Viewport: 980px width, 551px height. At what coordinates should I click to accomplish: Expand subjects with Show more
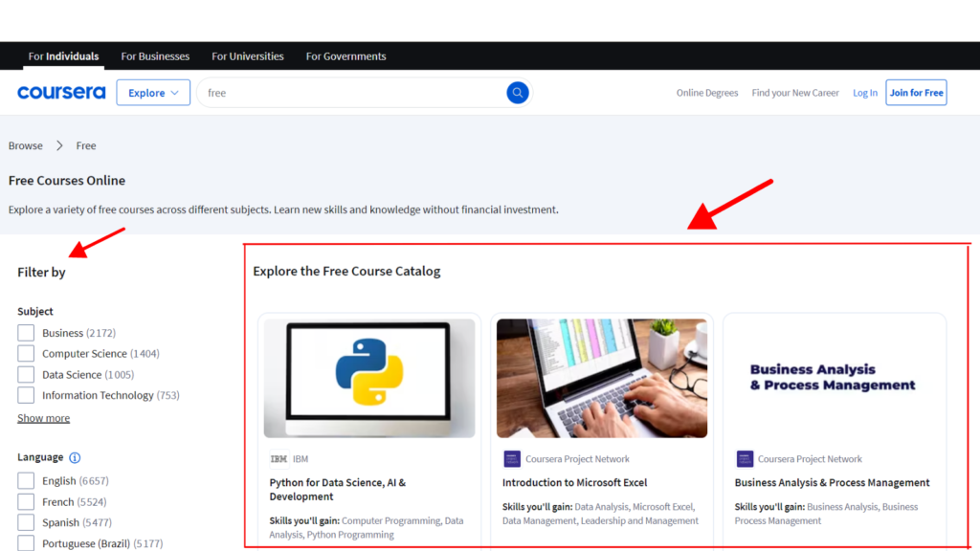43,418
